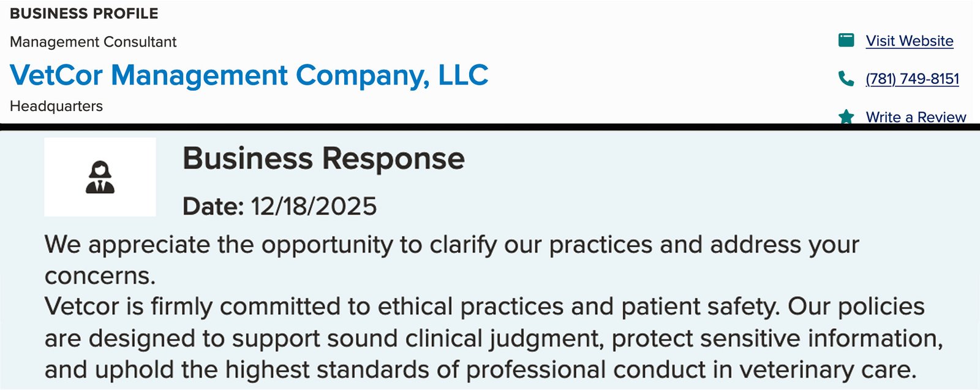
Task: Open the Visit Website link
Action: [x=909, y=41]
